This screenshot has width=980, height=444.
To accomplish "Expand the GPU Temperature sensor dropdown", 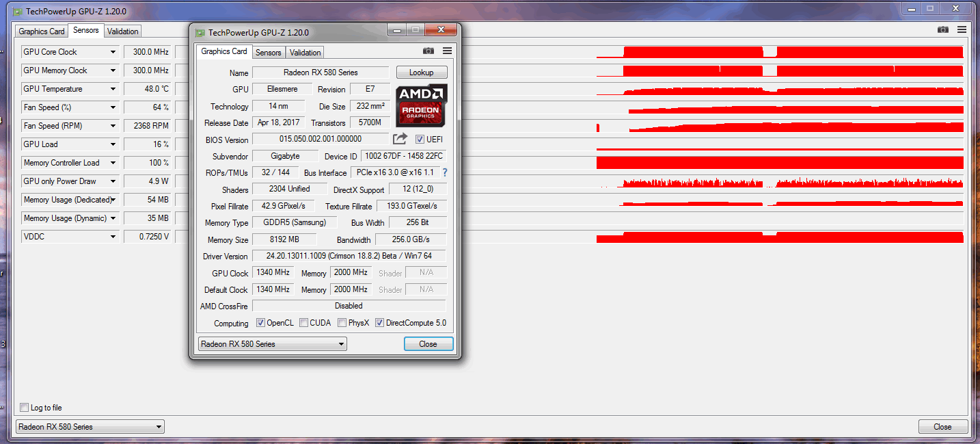I will (x=113, y=89).
